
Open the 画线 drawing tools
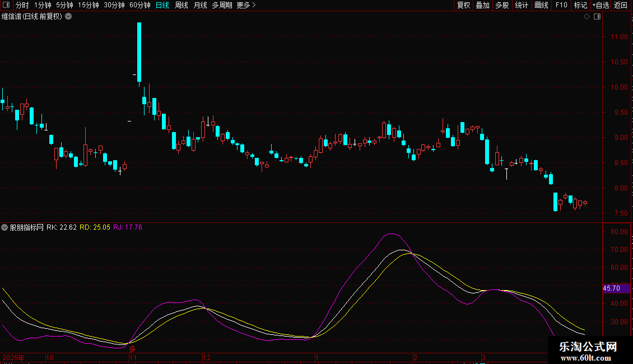541,5
